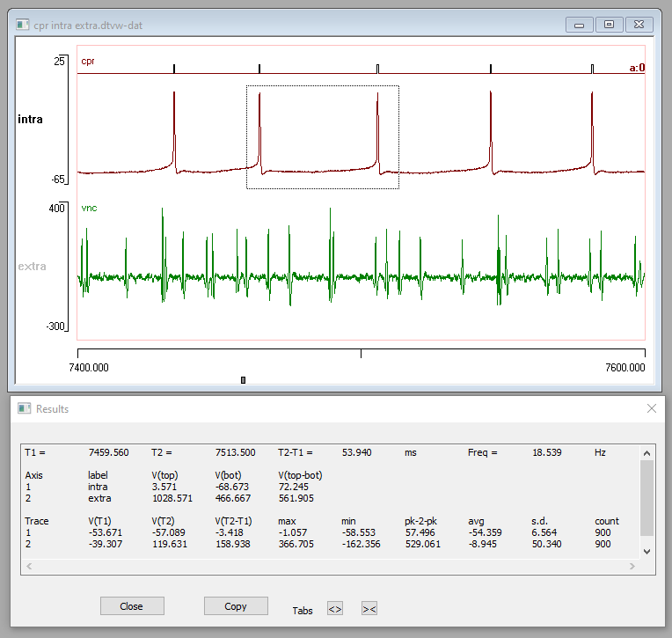Select the intra axis label

(30, 119)
